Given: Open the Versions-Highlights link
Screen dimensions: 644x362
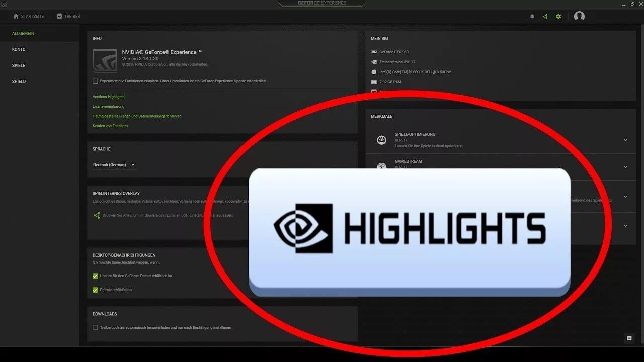Looking at the screenshot, I should [109, 97].
